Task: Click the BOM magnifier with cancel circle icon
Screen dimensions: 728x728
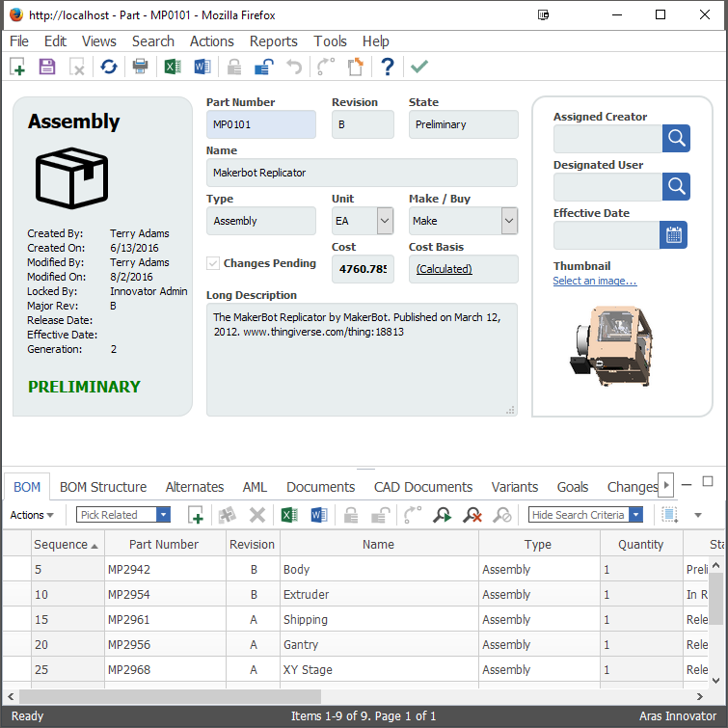Action: (x=502, y=515)
